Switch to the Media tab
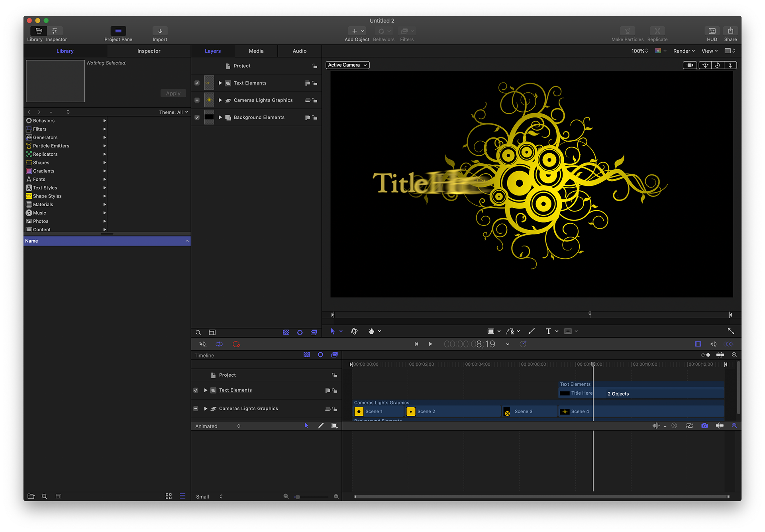This screenshot has height=532, width=765. 256,51
